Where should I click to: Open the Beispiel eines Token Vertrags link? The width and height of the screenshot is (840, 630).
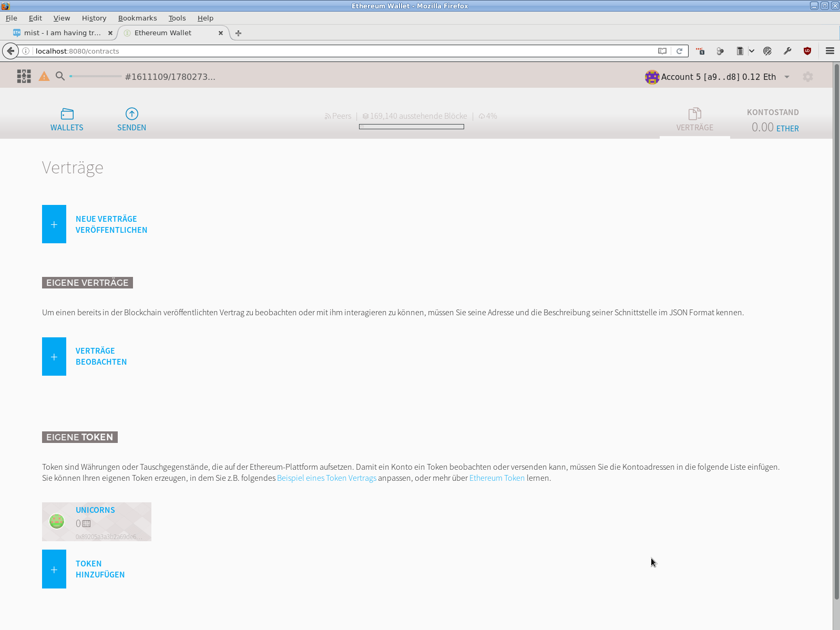coord(326,478)
